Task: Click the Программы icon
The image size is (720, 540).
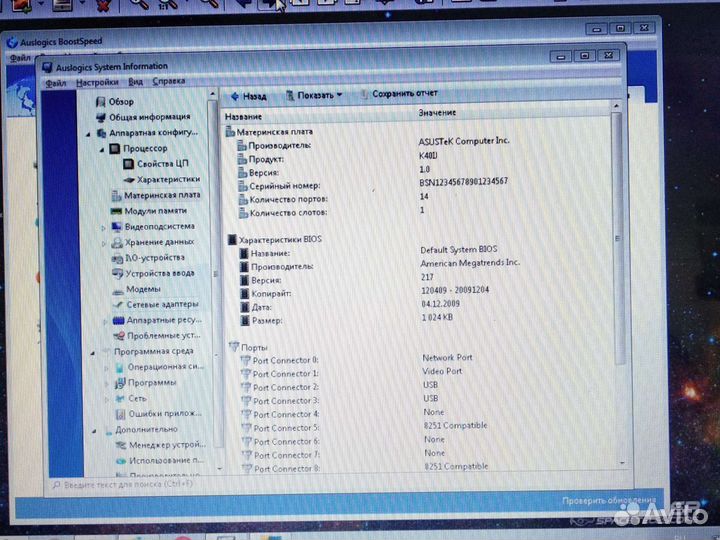Action: click(x=120, y=383)
